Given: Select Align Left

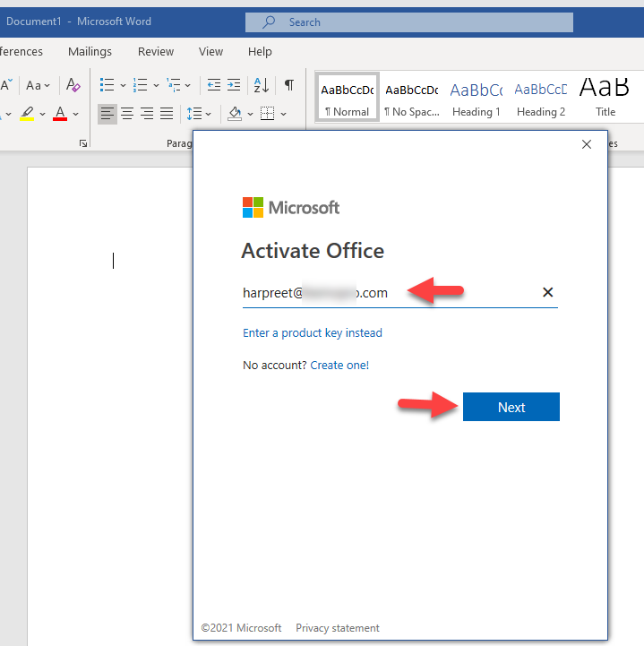Looking at the screenshot, I should point(107,113).
